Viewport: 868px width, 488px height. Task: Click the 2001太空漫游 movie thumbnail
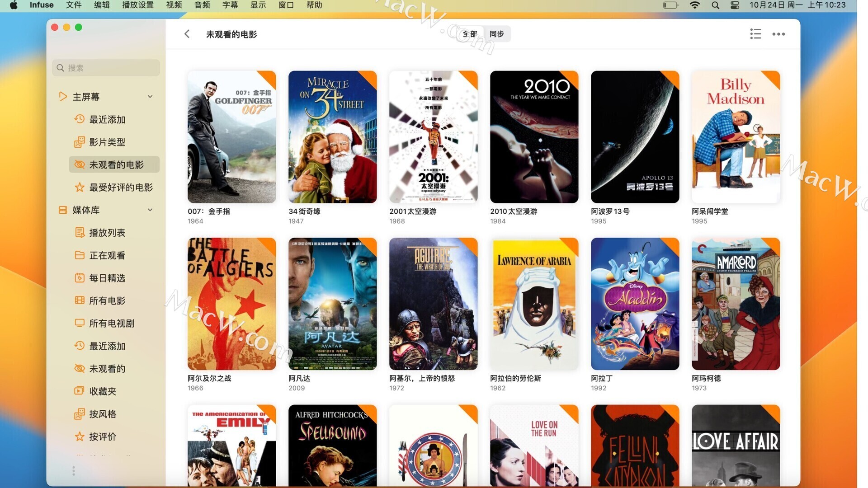(434, 136)
